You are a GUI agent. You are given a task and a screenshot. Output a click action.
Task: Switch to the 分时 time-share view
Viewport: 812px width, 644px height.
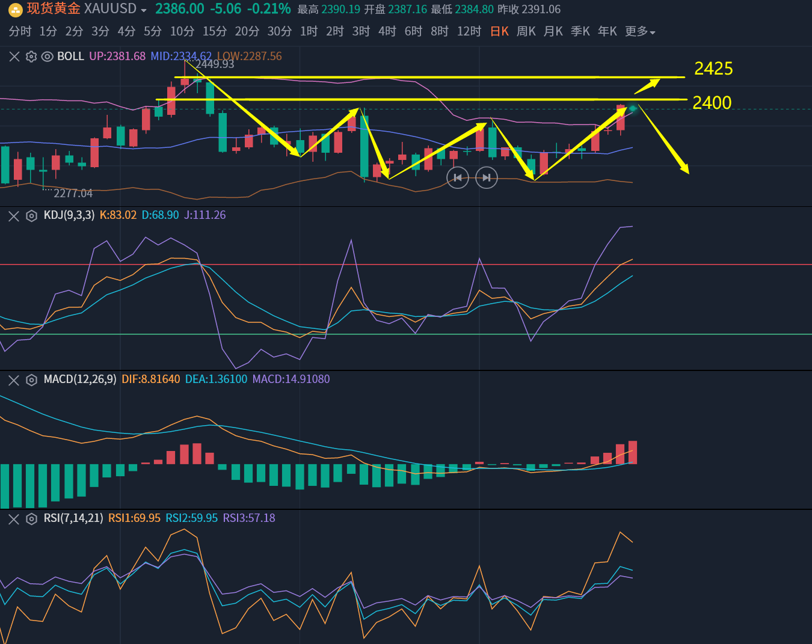tap(20, 31)
